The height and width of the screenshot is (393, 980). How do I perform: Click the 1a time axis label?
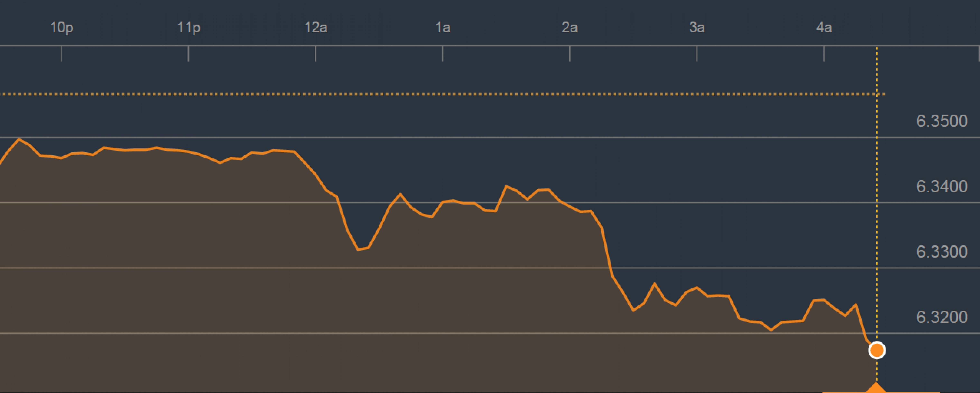pos(442,27)
